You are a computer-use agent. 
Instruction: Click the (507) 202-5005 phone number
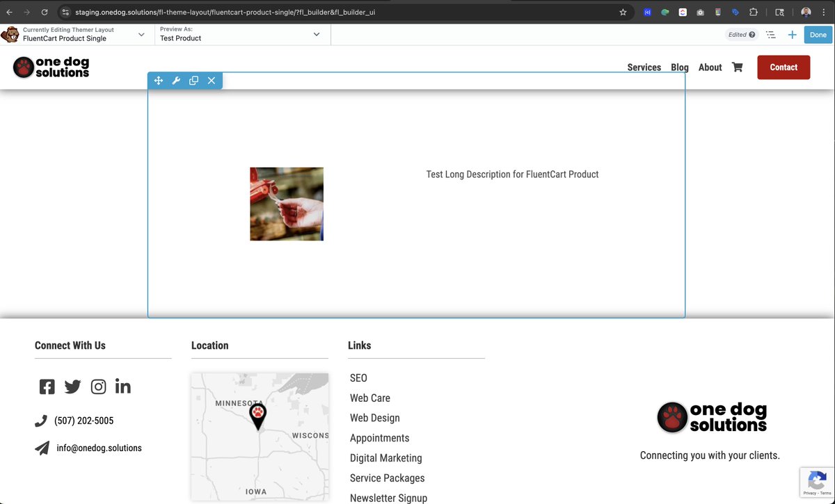pos(83,421)
